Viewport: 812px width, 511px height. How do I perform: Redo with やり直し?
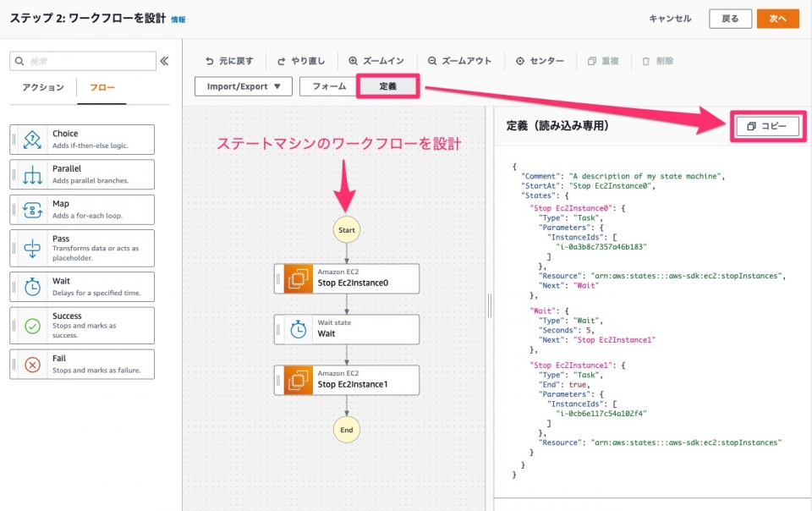pyautogui.click(x=301, y=61)
